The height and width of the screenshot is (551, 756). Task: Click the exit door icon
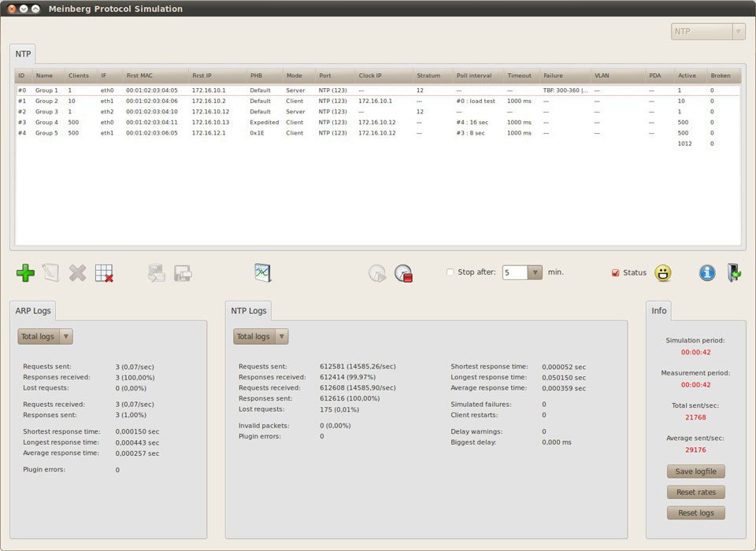734,272
